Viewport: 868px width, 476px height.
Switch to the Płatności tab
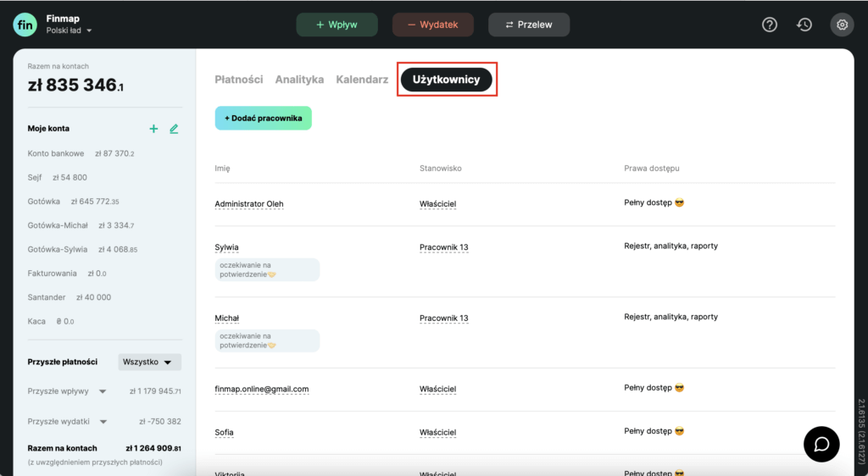click(x=238, y=80)
